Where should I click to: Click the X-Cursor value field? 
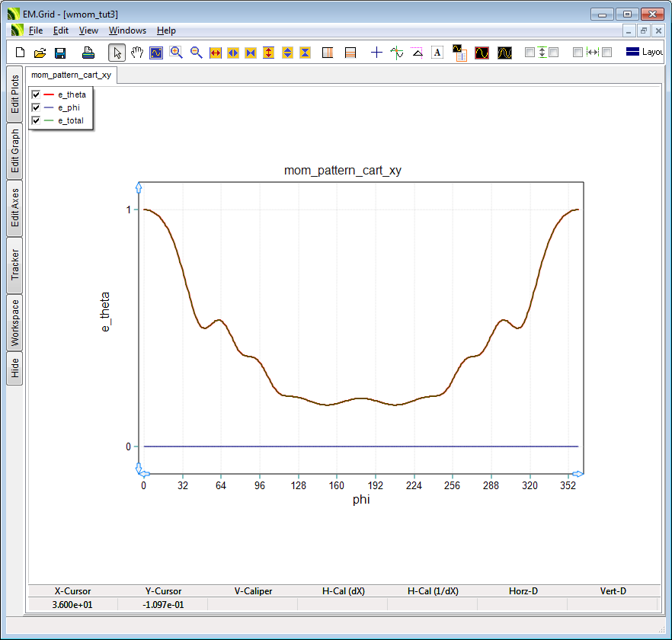point(72,604)
